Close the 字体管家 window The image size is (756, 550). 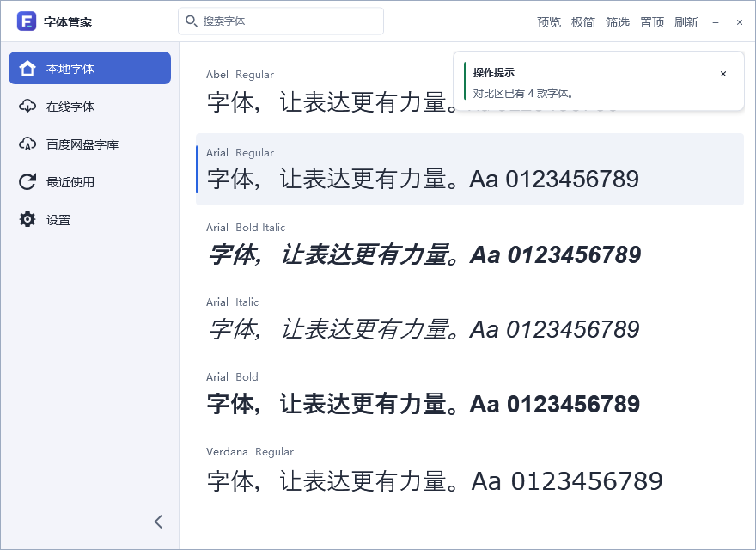coord(740,22)
